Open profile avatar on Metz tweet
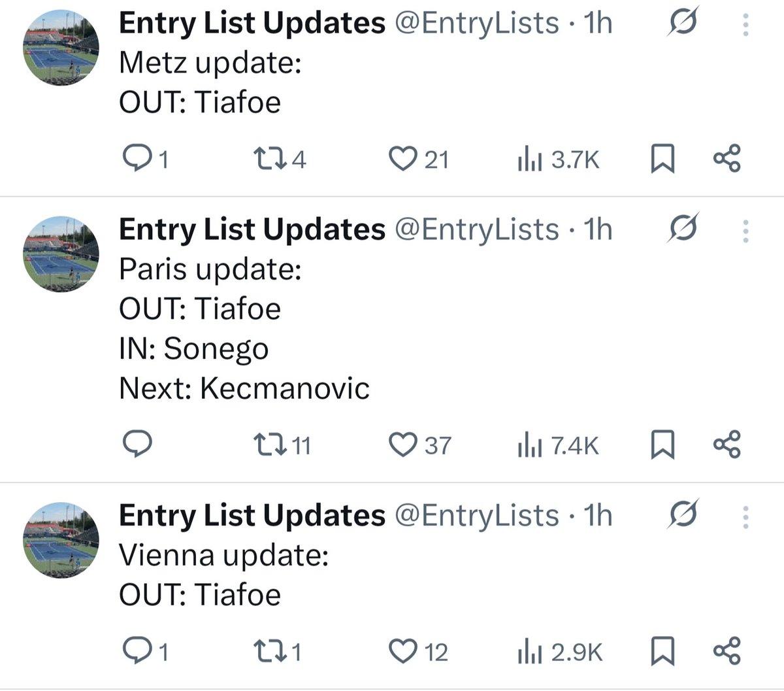Image resolution: width=784 pixels, height=691 pixels. point(61,48)
